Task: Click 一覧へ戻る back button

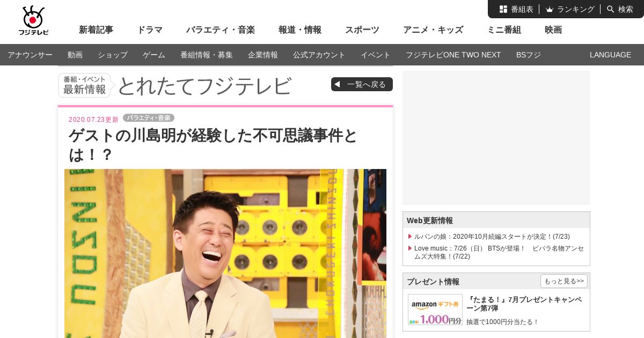Action: click(362, 84)
